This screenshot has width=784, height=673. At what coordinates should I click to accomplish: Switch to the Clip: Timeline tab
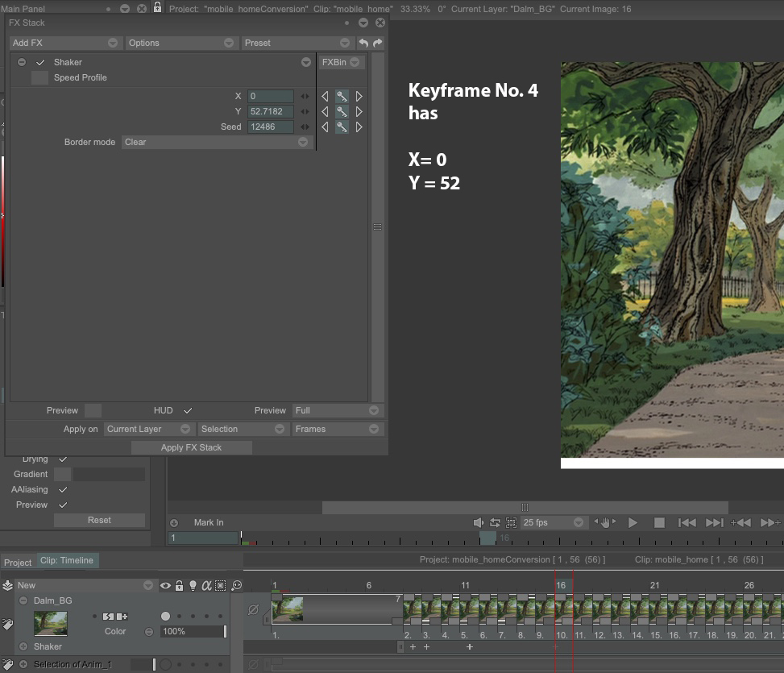(67, 560)
